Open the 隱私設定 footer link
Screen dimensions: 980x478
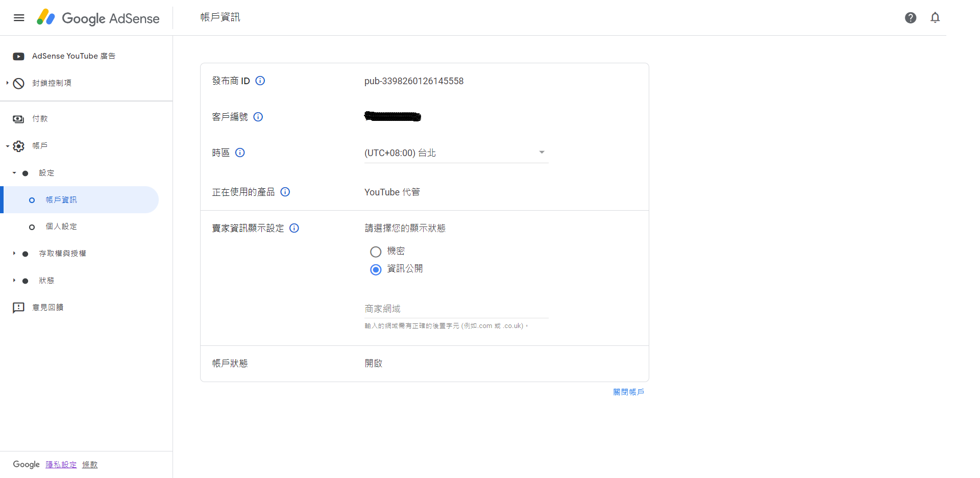[61, 465]
